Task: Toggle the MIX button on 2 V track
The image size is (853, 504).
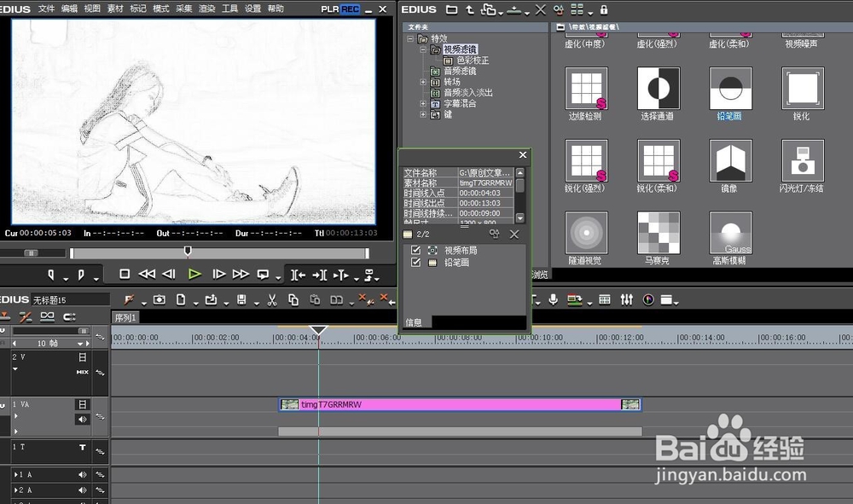Action: click(83, 372)
